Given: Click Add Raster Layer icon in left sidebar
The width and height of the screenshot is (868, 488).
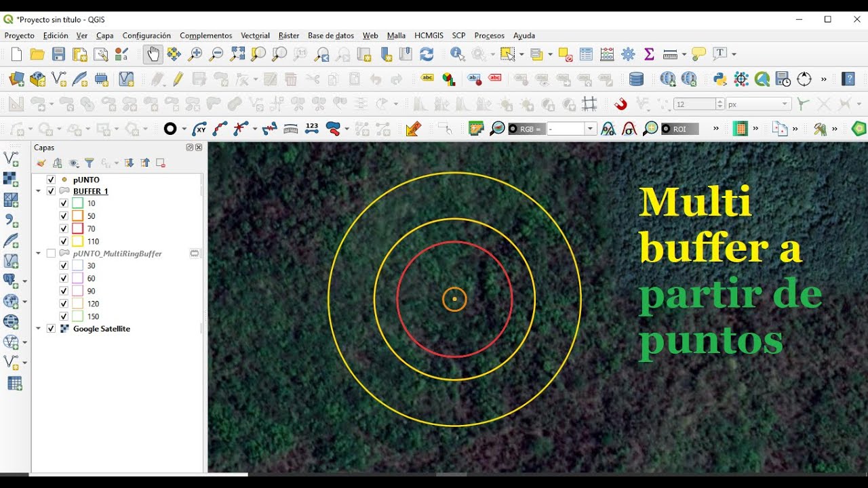Looking at the screenshot, I should (12, 180).
